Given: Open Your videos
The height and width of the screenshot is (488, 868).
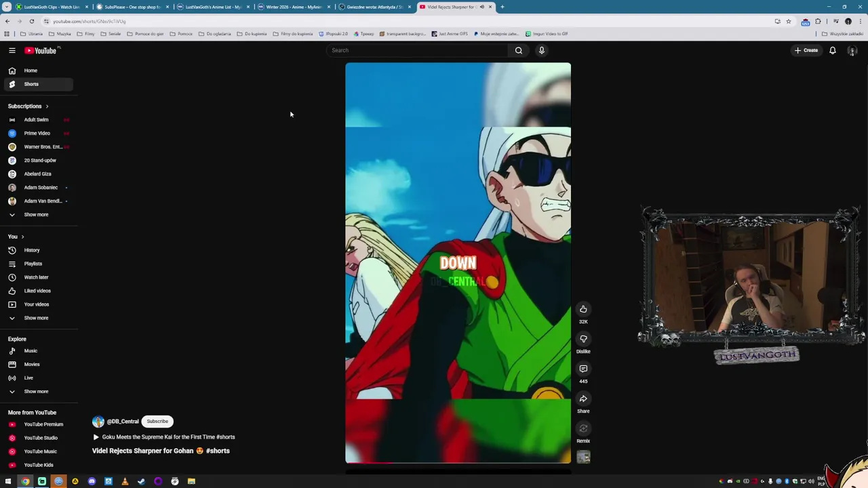Looking at the screenshot, I should point(39,304).
